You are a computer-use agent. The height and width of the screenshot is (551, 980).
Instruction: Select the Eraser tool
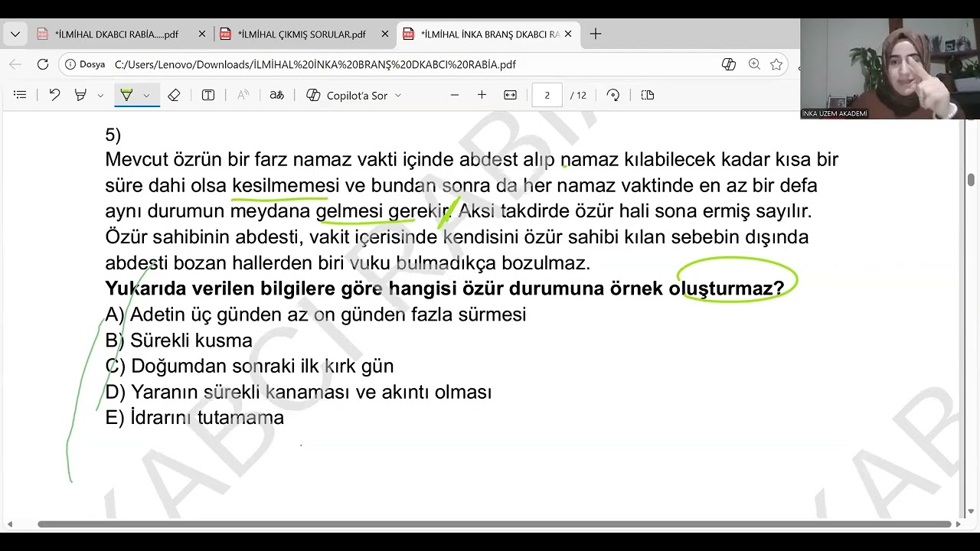(174, 95)
